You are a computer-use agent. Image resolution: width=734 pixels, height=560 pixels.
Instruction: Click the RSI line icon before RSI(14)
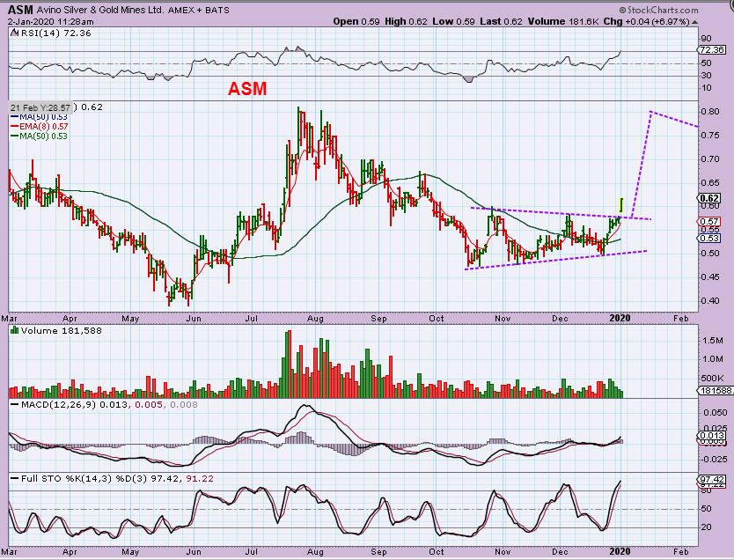(14, 33)
